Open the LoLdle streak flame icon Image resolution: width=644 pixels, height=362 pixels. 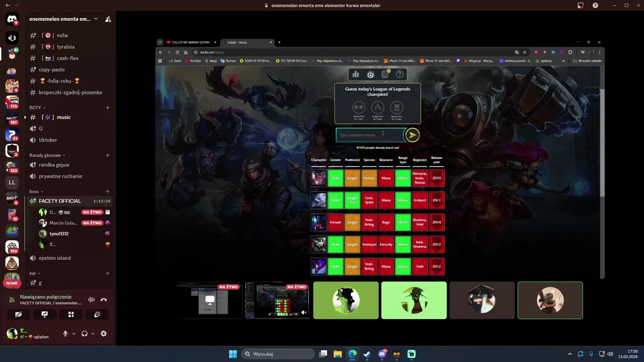[370, 74]
